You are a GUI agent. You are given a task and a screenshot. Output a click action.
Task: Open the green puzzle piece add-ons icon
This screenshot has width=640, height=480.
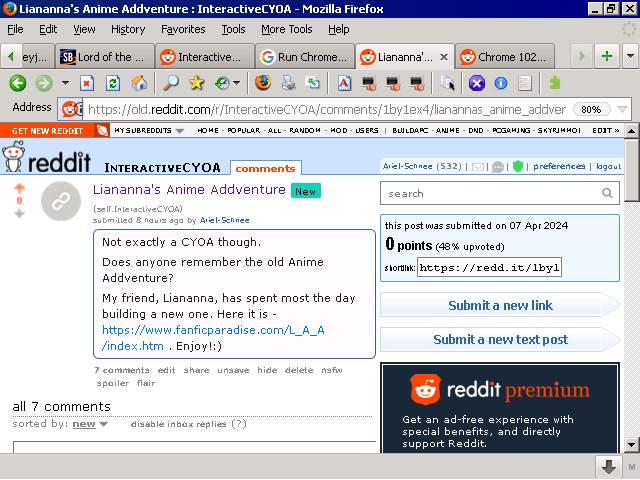pyautogui.click(x=555, y=83)
